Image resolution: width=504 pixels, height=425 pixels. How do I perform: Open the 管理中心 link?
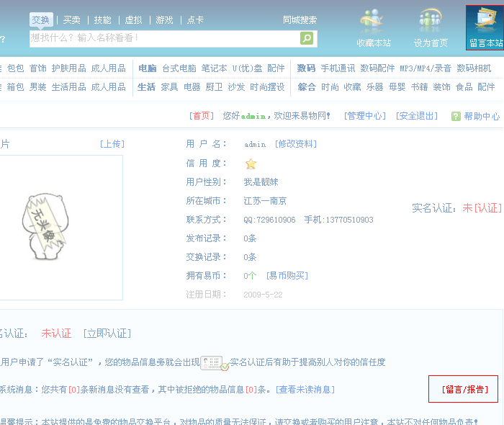[364, 116]
